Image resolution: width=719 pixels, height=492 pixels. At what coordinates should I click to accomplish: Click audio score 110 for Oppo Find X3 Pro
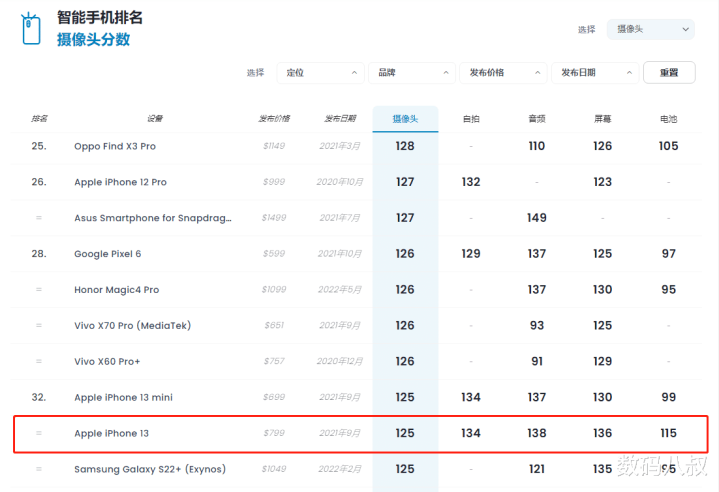click(x=537, y=146)
